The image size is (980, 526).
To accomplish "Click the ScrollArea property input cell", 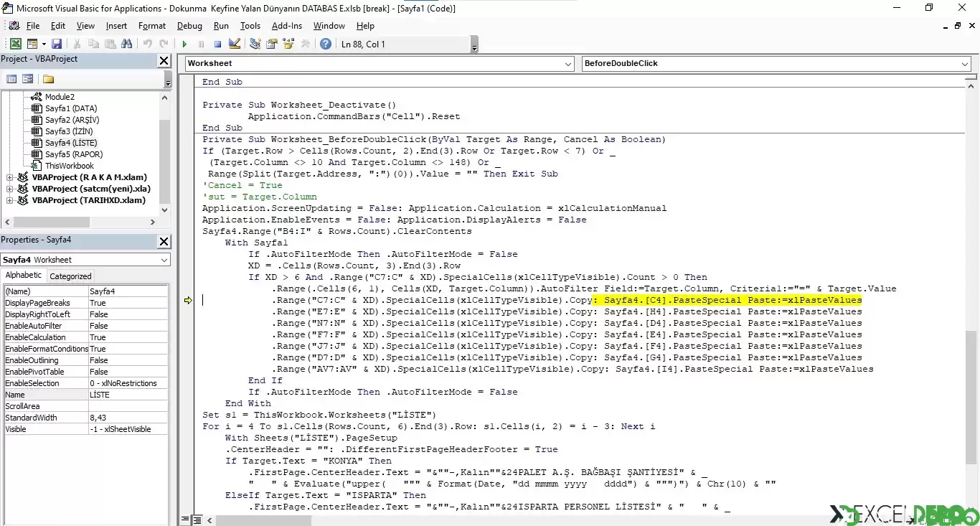I will pos(128,406).
